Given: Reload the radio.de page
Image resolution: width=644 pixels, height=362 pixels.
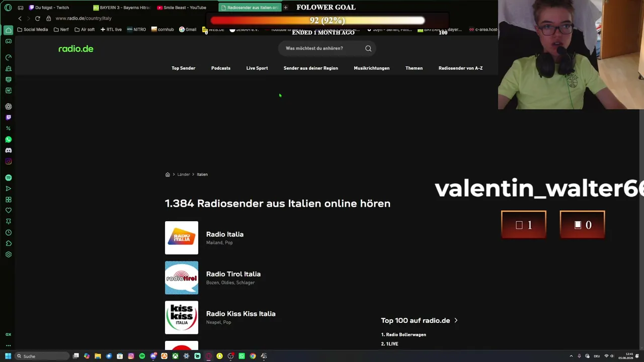Looking at the screenshot, I should (x=37, y=19).
